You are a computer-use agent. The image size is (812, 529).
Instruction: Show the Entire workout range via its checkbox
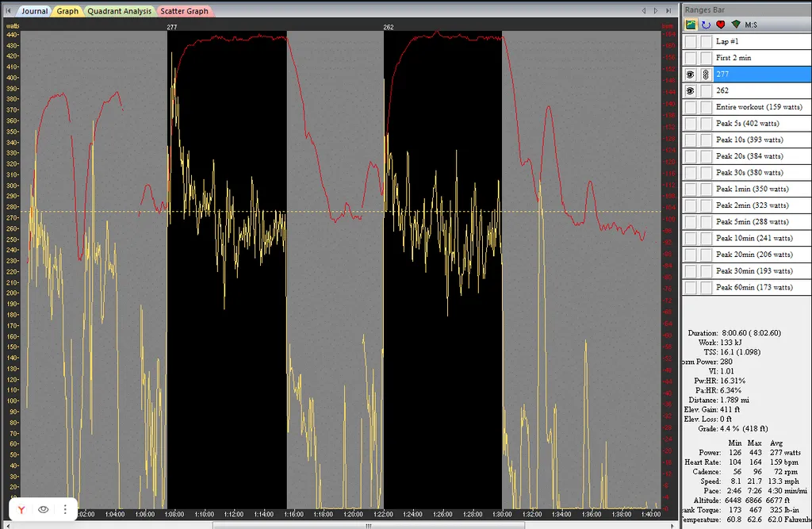point(691,107)
